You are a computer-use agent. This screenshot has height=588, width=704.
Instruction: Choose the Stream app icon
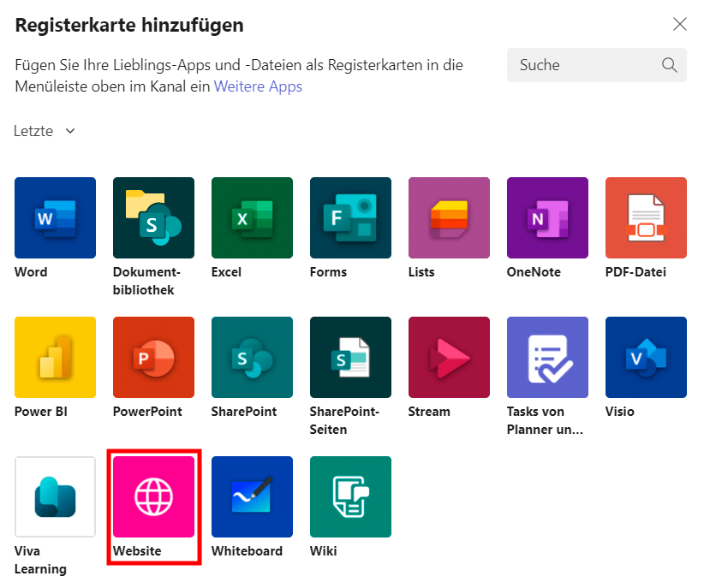click(x=449, y=357)
